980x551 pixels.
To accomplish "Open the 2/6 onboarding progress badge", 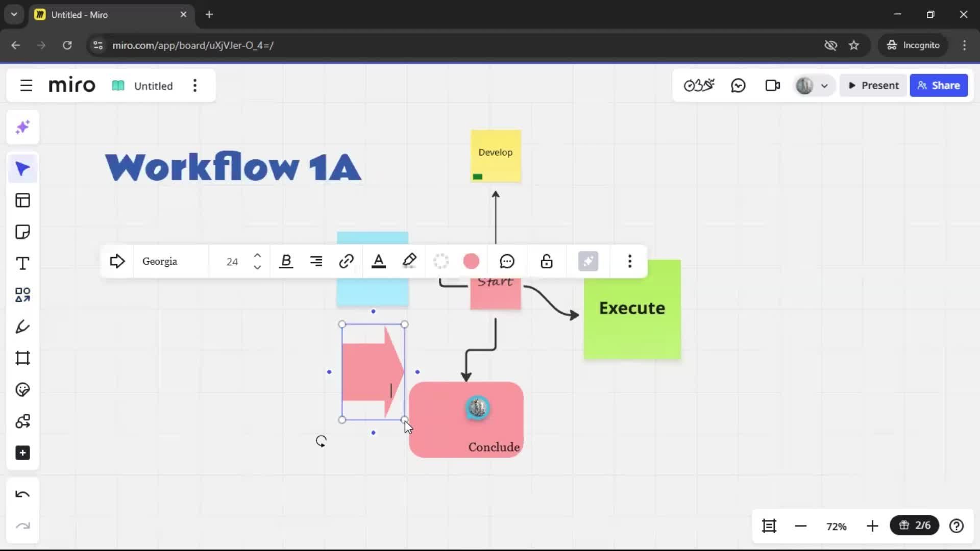I will (914, 525).
